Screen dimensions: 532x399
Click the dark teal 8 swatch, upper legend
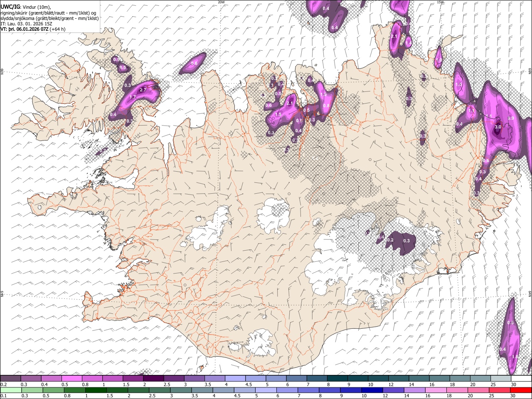(337, 379)
